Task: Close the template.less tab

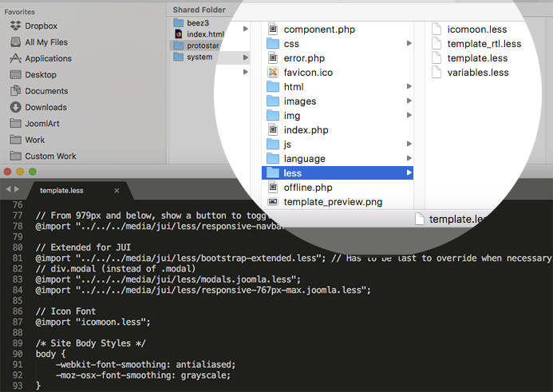Action: pos(117,191)
